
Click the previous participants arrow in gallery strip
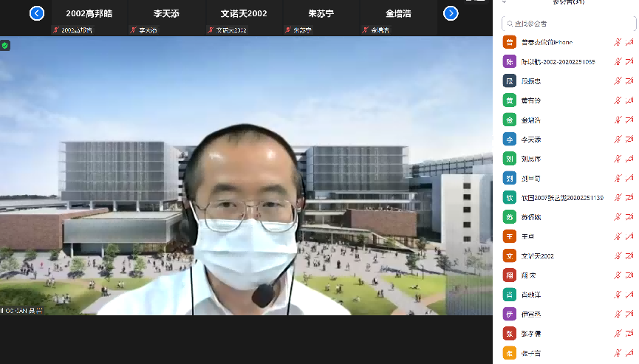(37, 13)
